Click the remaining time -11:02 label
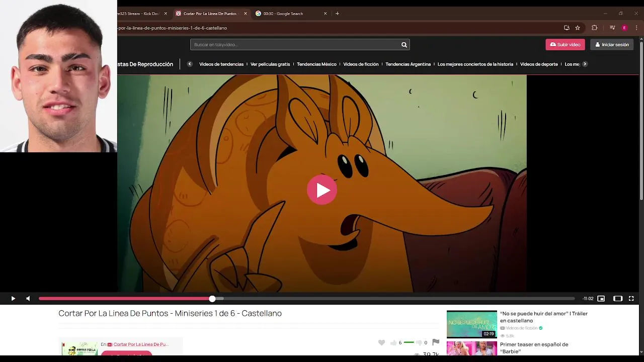This screenshot has width=644, height=362. click(588, 299)
